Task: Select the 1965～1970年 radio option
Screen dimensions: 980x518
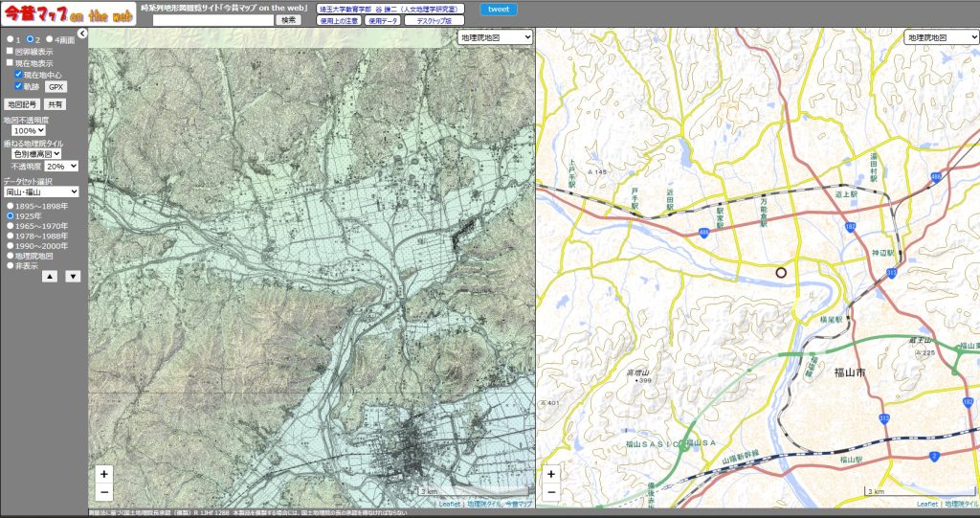Action: click(10, 226)
